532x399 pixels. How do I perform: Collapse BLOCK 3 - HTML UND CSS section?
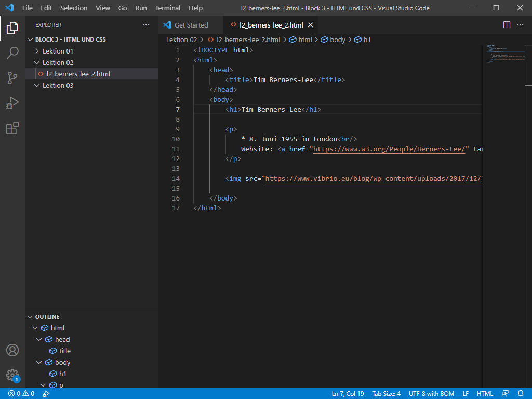point(30,39)
